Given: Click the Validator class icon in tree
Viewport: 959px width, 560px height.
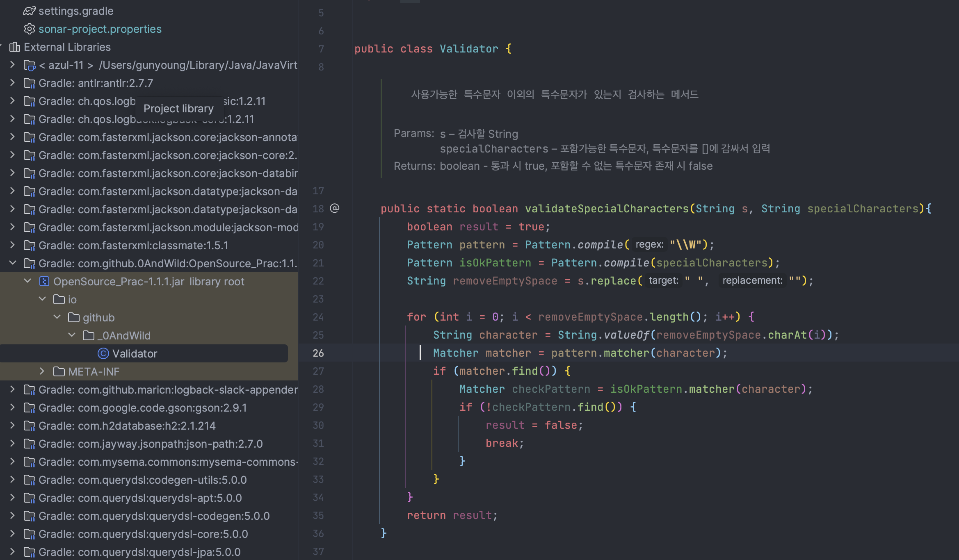Looking at the screenshot, I should [103, 353].
